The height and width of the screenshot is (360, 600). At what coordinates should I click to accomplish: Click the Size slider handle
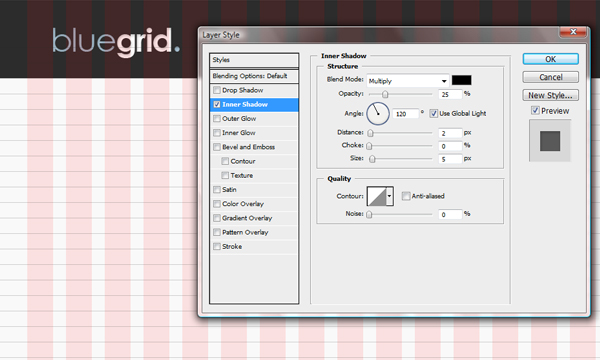coord(372,159)
